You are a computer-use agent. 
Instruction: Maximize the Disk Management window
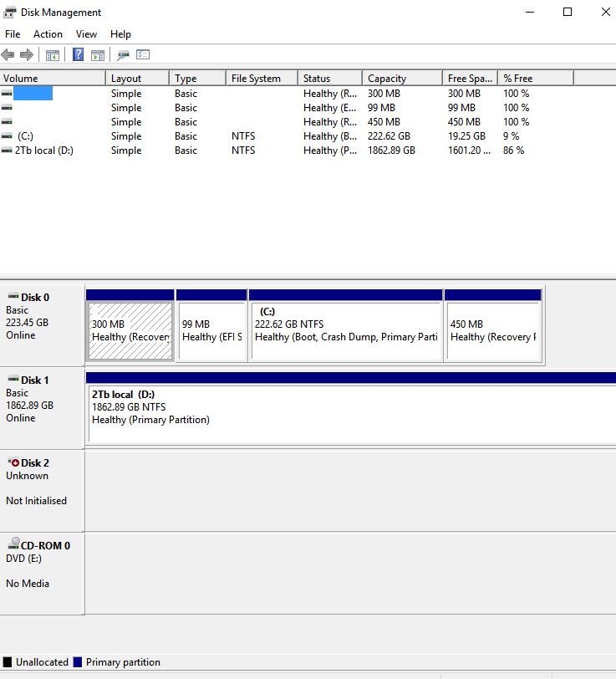pyautogui.click(x=568, y=12)
